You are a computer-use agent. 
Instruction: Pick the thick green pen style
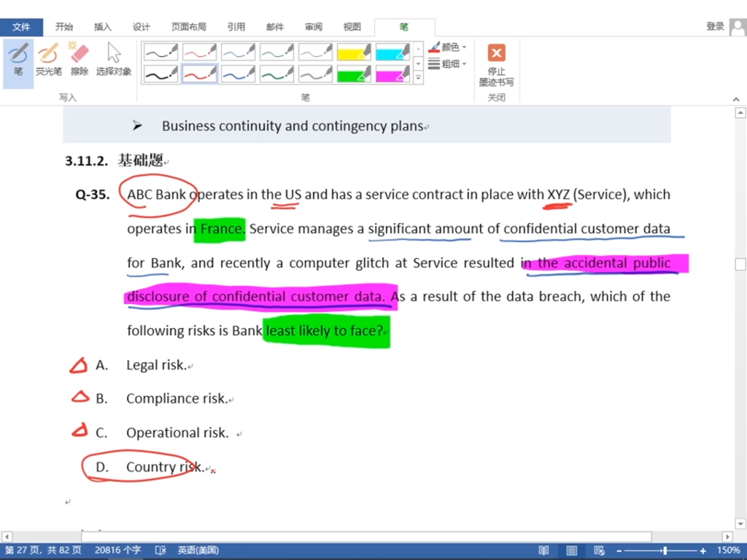276,74
